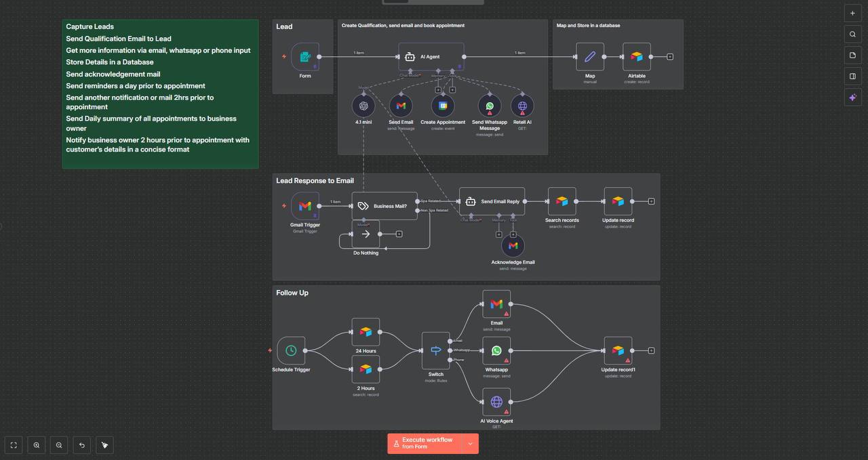Select the Update record Airtable node
Image resolution: width=868 pixels, height=460 pixels.
coord(618,201)
